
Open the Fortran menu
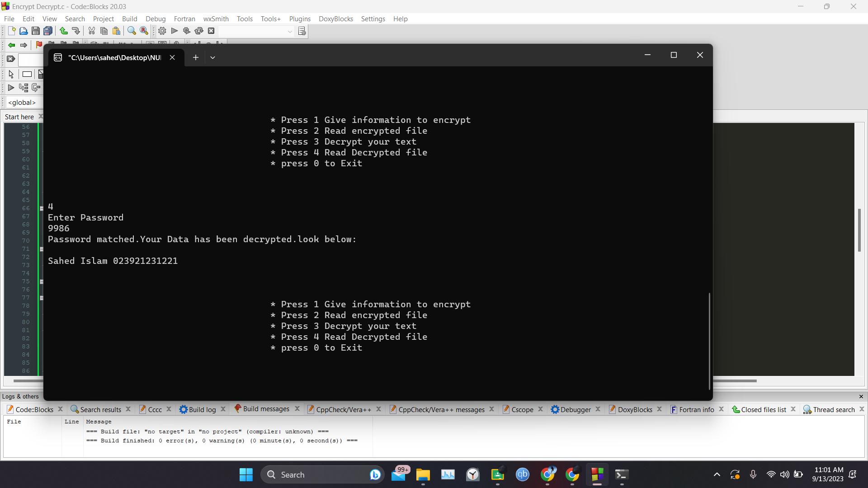click(x=184, y=19)
